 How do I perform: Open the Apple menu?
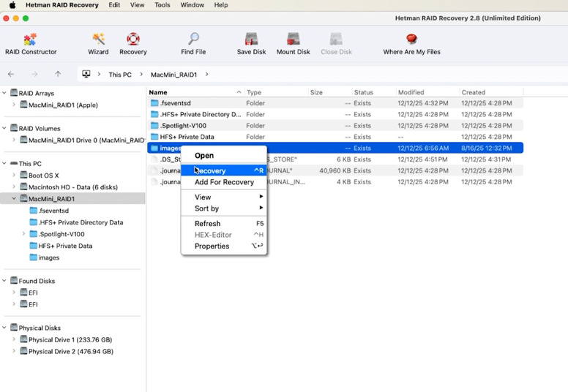click(x=12, y=5)
